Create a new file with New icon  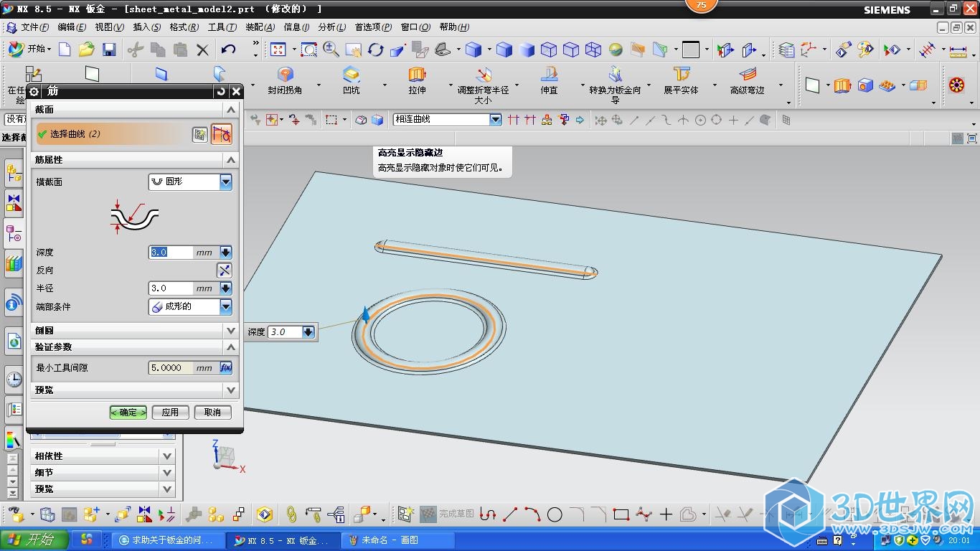(65, 50)
